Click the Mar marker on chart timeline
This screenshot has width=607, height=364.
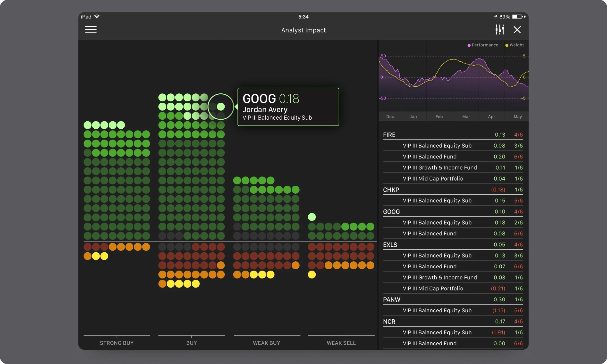(x=466, y=117)
